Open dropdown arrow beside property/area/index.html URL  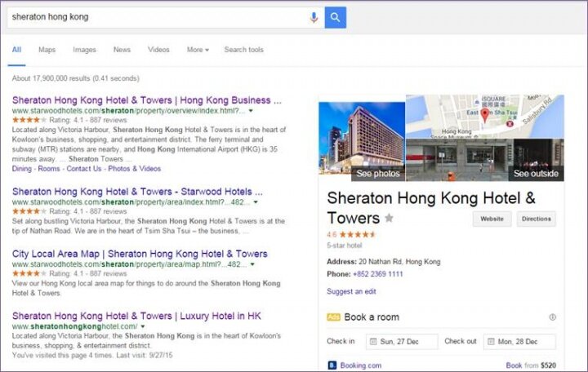coord(256,202)
